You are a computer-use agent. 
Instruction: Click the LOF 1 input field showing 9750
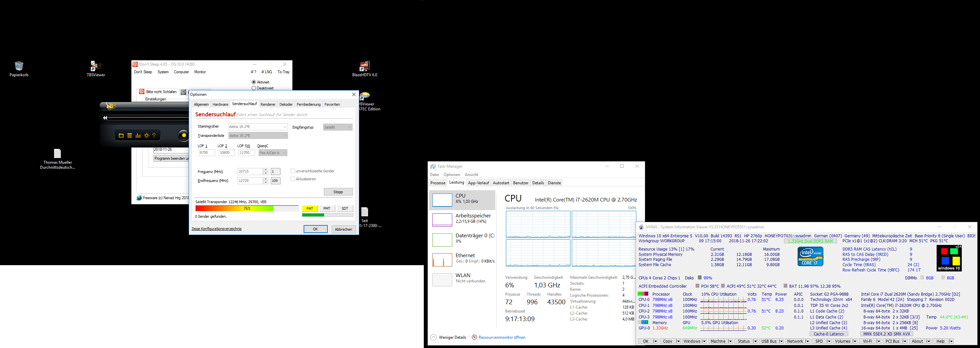click(207, 153)
